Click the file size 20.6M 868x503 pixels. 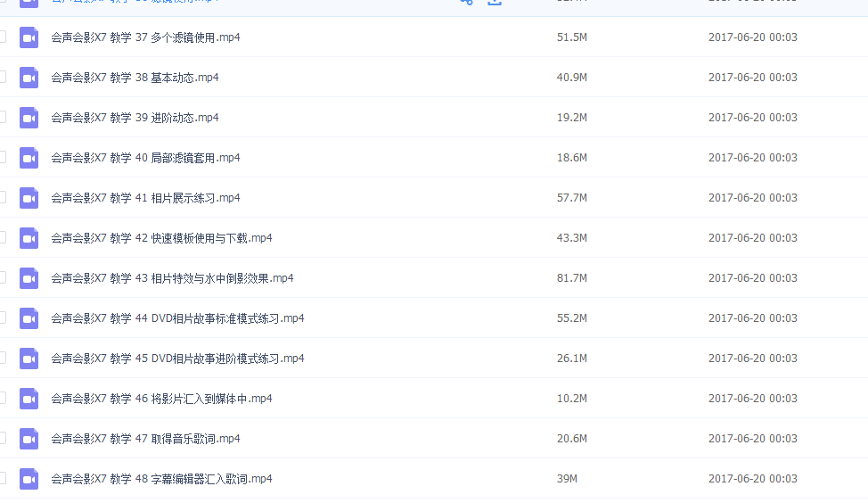point(572,439)
